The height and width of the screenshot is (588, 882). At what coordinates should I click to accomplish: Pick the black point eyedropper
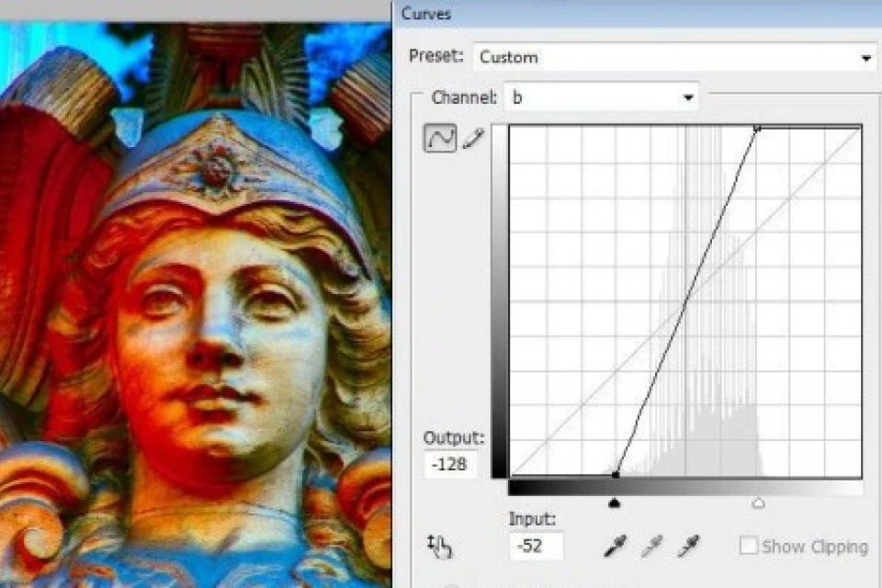tap(615, 546)
